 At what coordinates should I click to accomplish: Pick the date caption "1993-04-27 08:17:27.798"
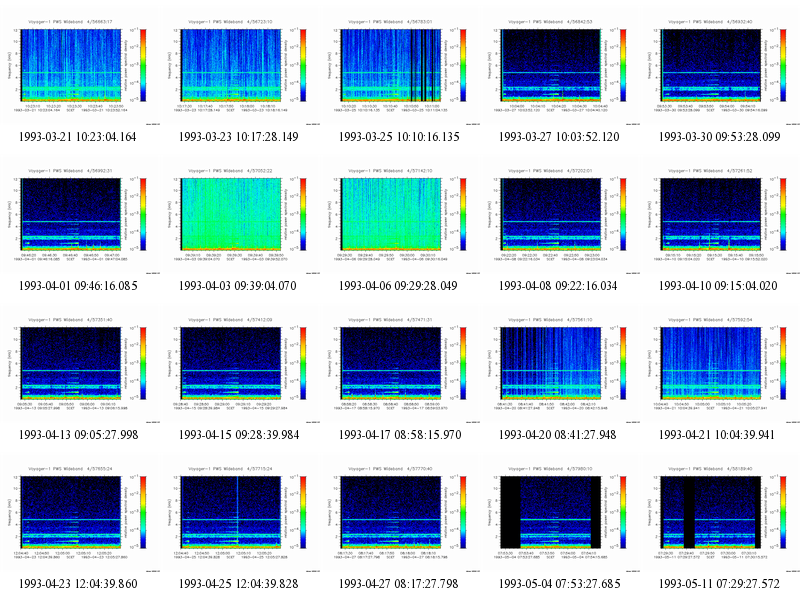[x=398, y=584]
